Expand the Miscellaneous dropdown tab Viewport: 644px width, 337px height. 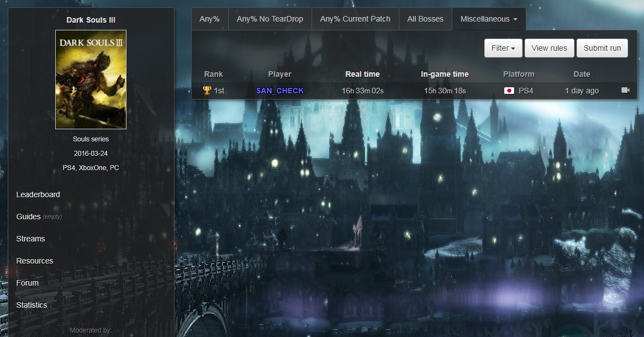click(x=489, y=19)
